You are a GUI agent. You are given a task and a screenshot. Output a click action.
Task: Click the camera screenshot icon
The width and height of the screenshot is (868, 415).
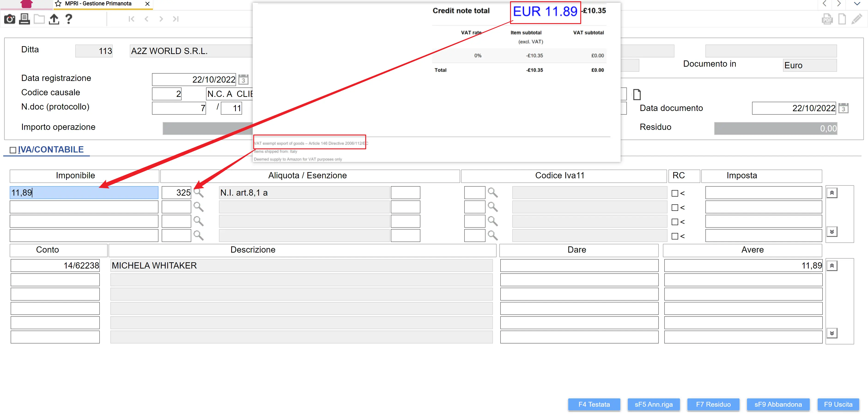[x=9, y=19]
